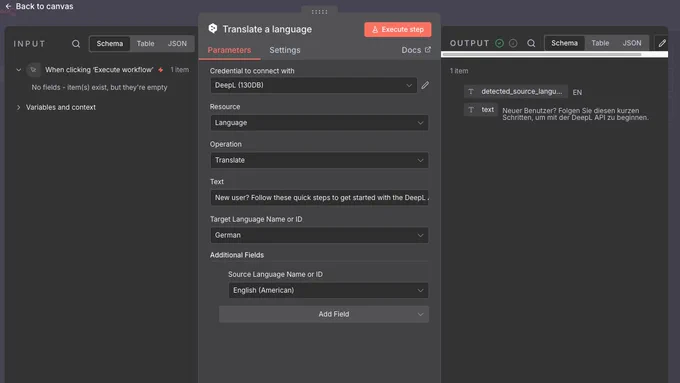The height and width of the screenshot is (383, 680).
Task: Click the drag handle dots above the node panel
Action: (x=319, y=12)
